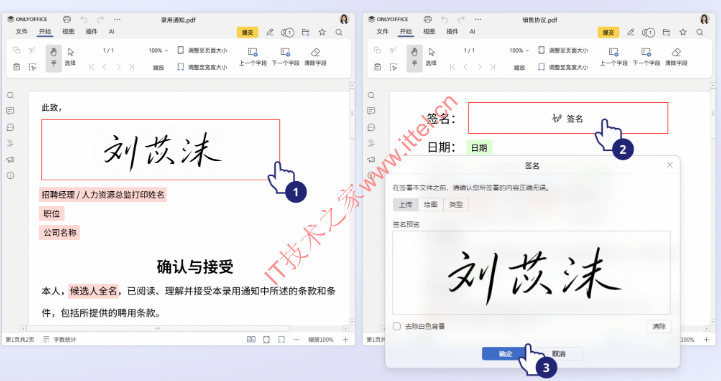
Task: Click 上一个字段 in the 销售协议.pdf window
Action: [x=614, y=57]
